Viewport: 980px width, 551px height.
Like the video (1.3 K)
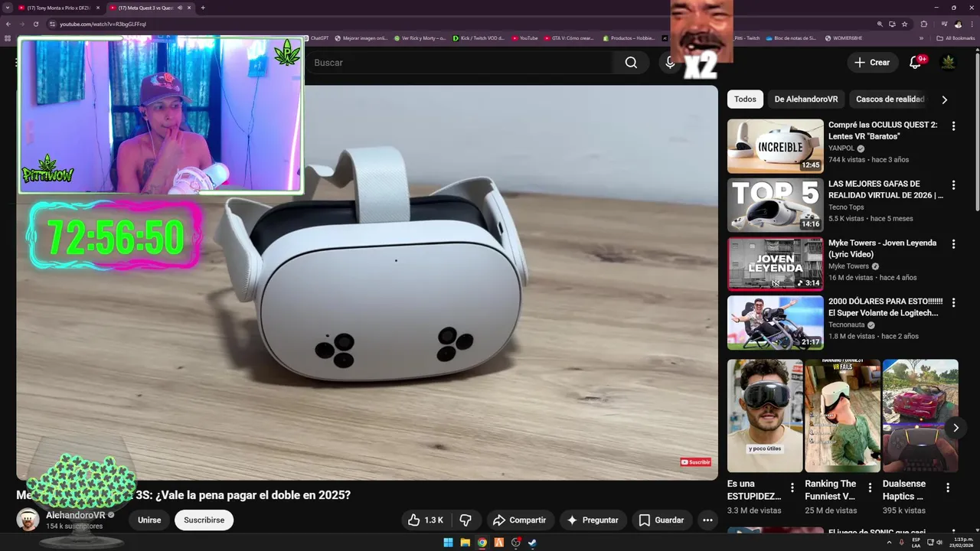[x=426, y=520]
